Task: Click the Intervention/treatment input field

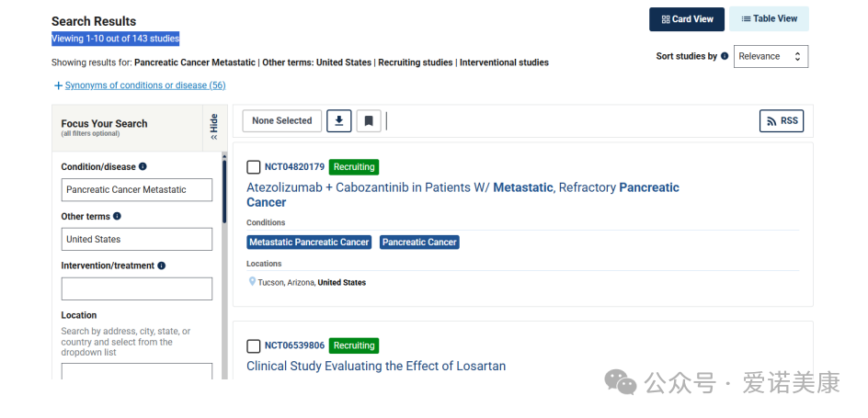Action: pos(137,288)
